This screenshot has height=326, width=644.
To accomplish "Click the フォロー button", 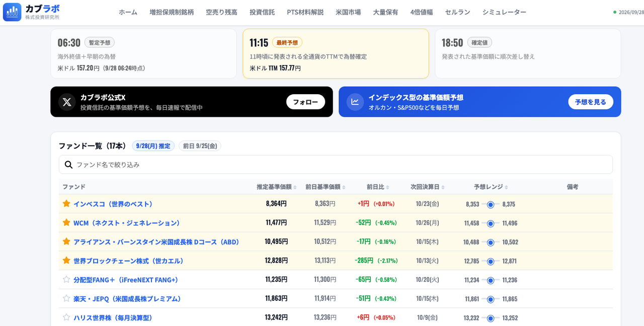I will click(x=305, y=102).
